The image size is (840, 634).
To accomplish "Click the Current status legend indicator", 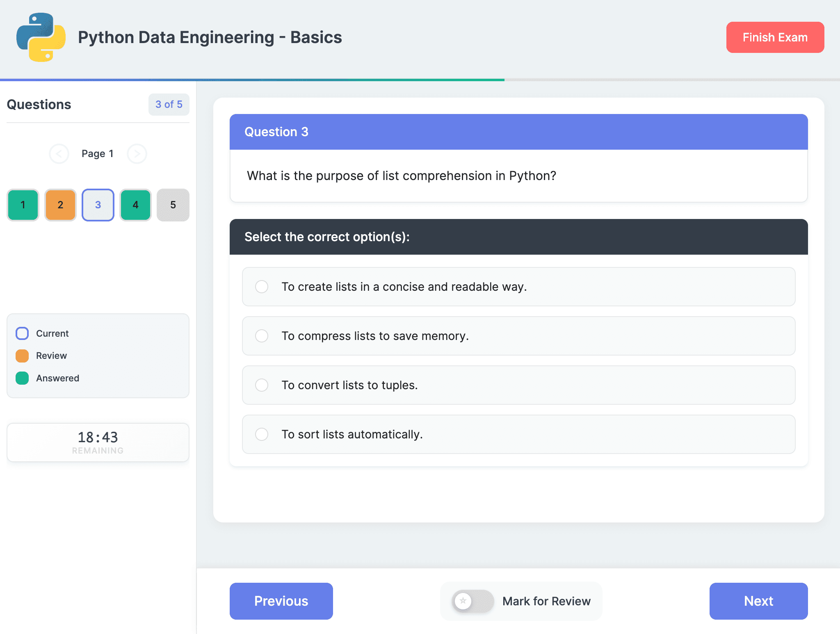I will (22, 333).
